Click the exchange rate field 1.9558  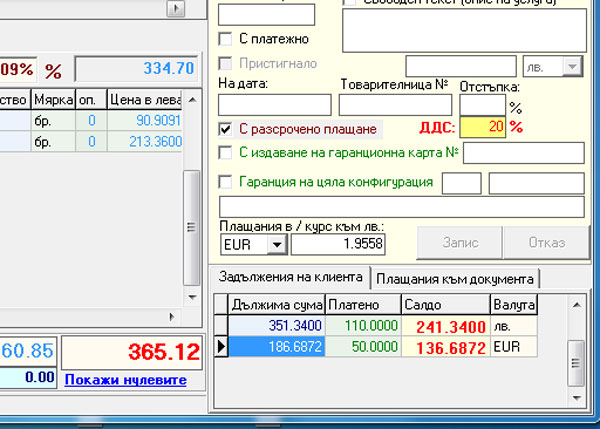pos(338,244)
